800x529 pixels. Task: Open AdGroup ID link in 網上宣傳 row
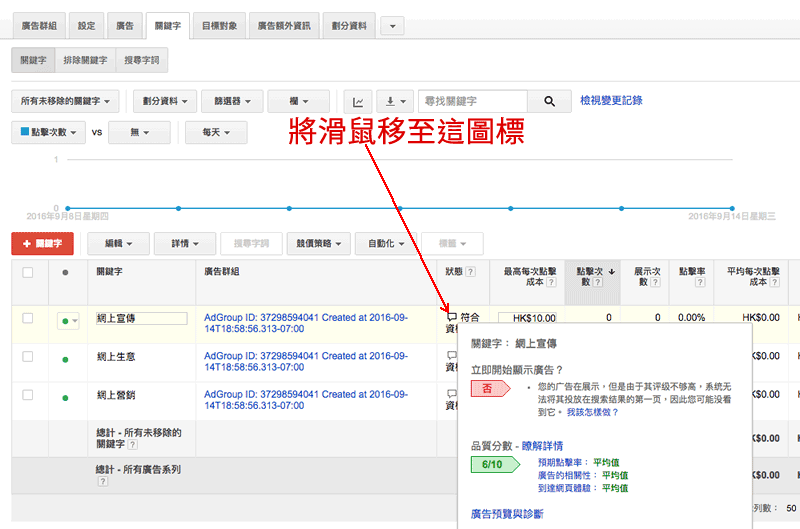[306, 323]
